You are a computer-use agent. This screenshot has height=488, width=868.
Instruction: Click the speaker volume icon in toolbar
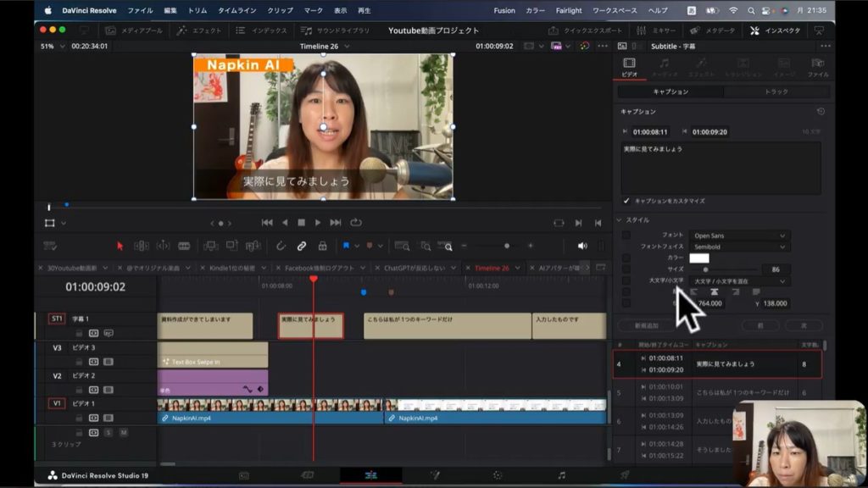[x=582, y=246]
